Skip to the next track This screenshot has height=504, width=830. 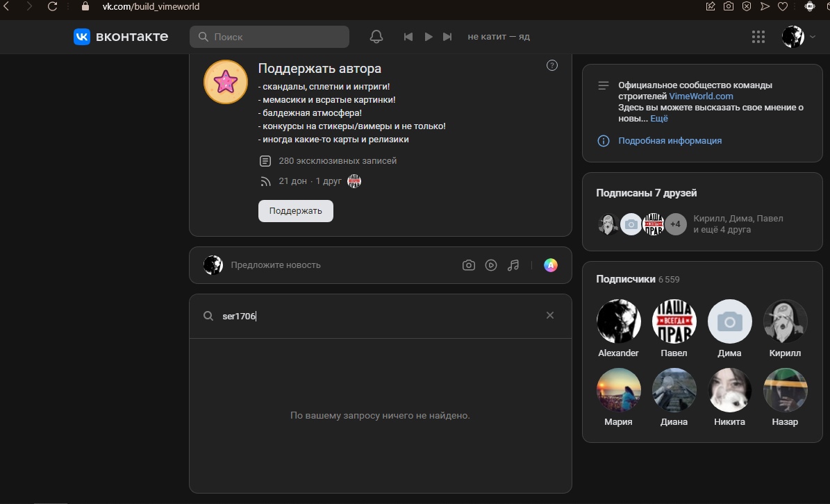point(448,37)
